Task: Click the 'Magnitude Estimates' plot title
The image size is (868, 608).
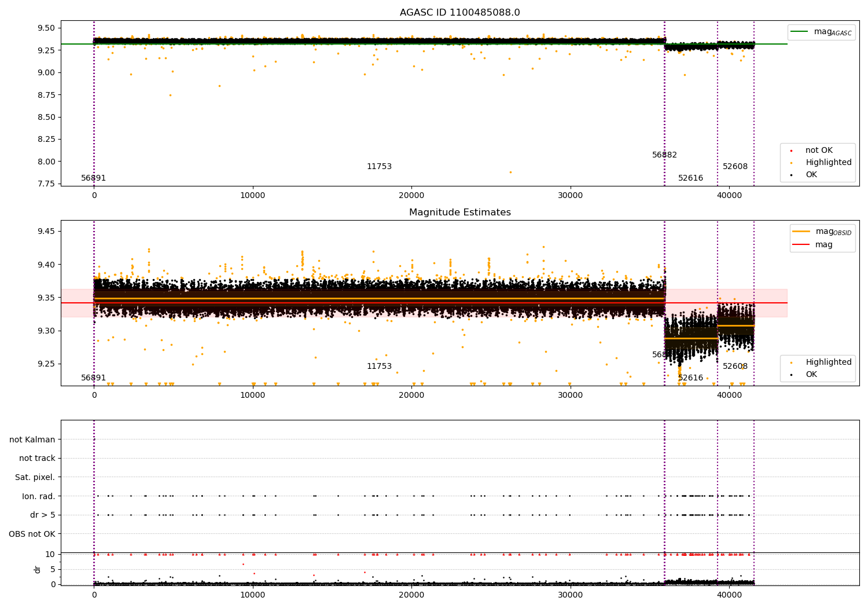Action: 459,213
